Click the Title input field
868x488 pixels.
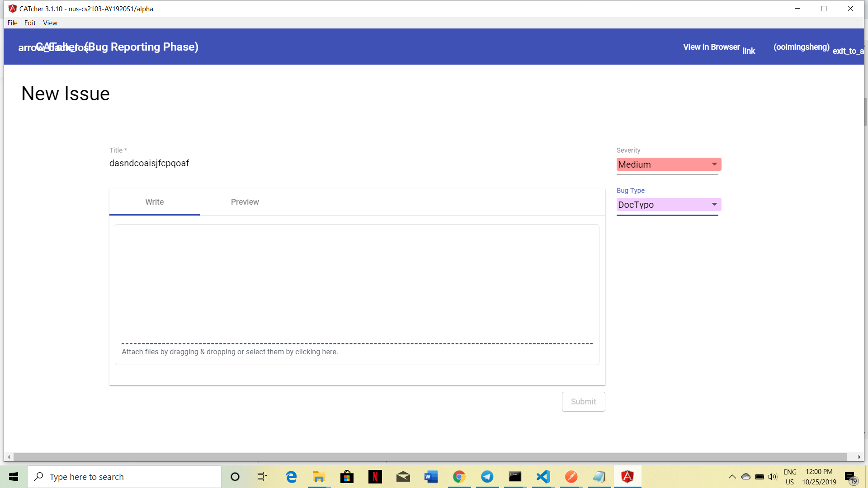click(357, 163)
